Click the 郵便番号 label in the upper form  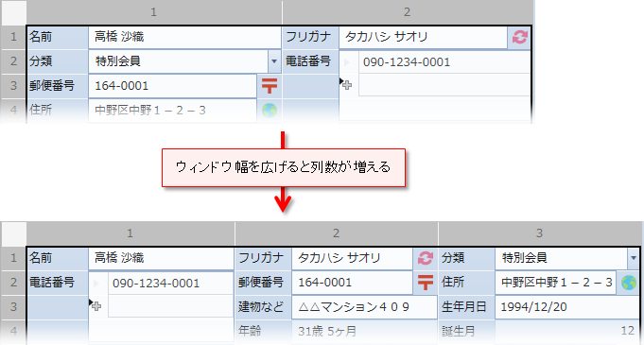point(52,85)
